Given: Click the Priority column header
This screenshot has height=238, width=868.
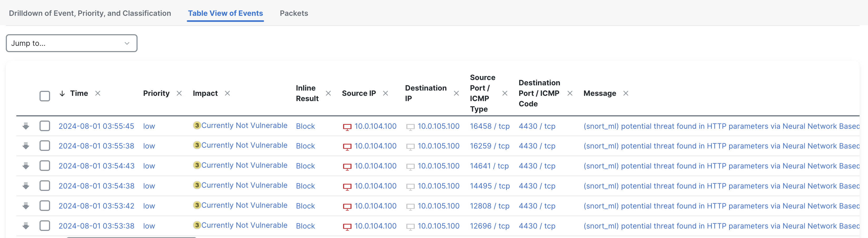Looking at the screenshot, I should 156,93.
